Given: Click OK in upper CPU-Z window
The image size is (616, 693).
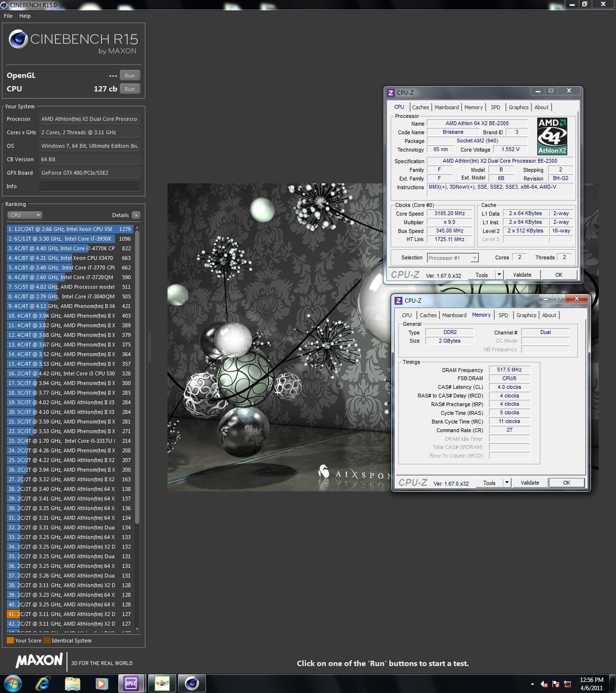Looking at the screenshot, I should tap(559, 275).
